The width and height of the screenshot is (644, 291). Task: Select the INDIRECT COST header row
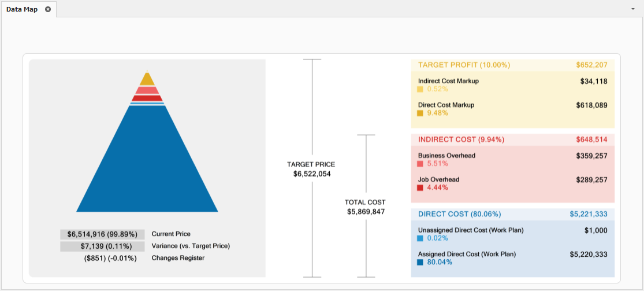click(512, 139)
